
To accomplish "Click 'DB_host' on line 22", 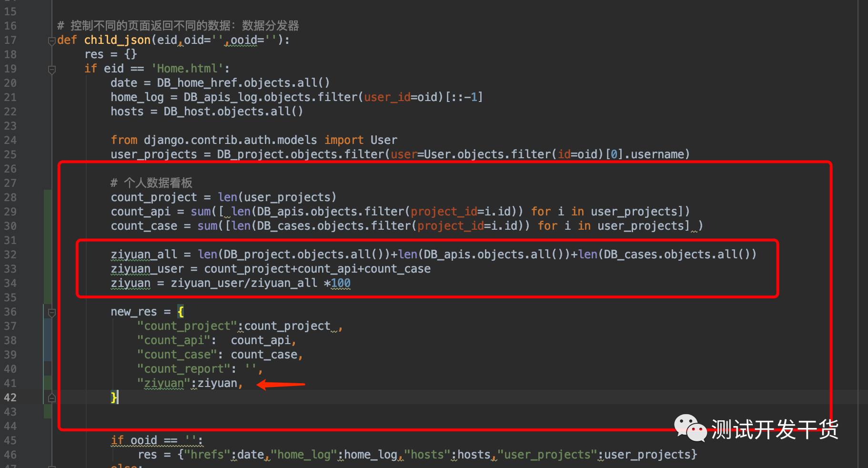I will (187, 112).
